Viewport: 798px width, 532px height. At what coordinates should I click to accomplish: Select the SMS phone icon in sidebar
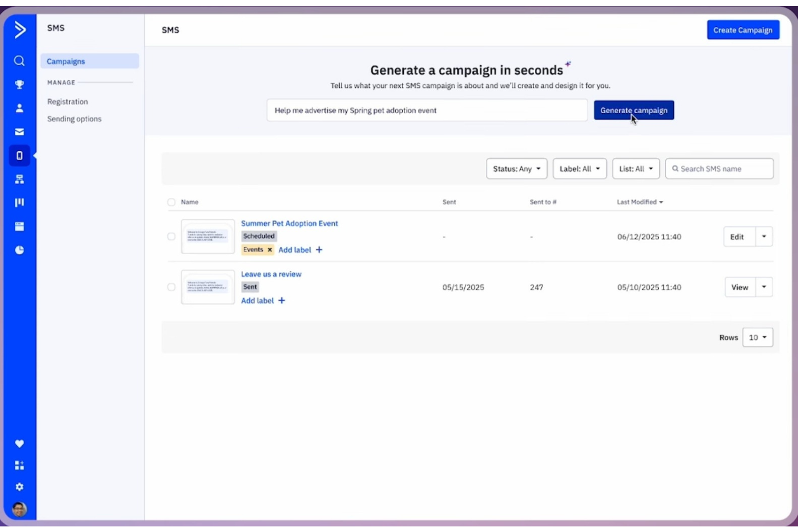point(19,155)
